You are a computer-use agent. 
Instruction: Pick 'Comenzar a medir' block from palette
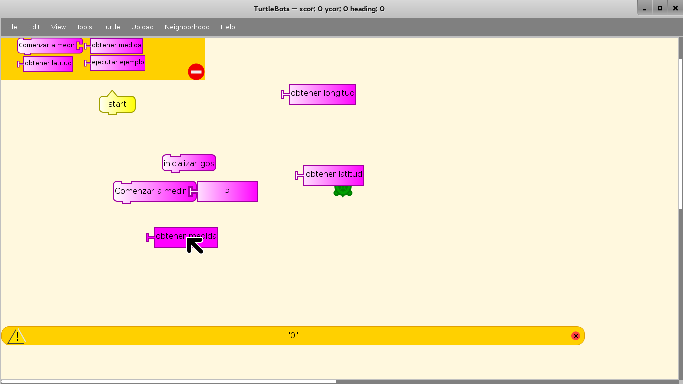[x=49, y=45]
